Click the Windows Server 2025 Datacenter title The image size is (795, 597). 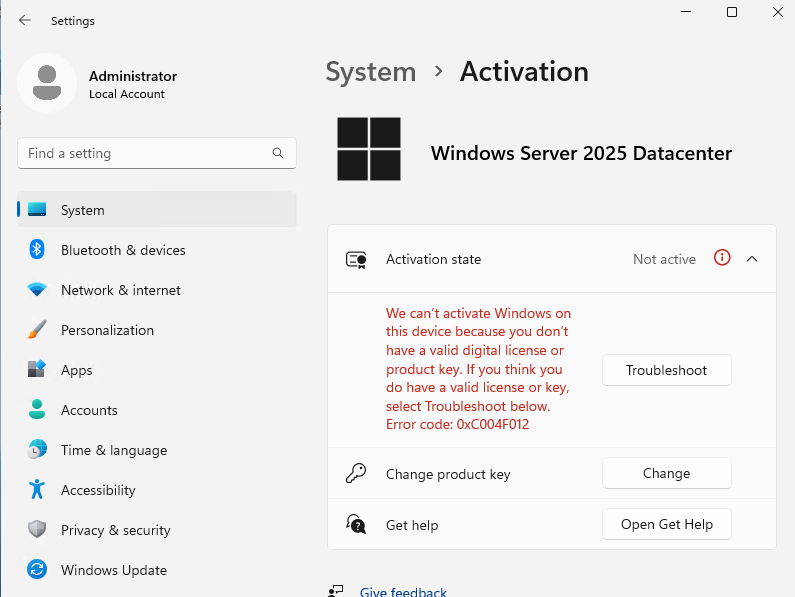(x=582, y=153)
